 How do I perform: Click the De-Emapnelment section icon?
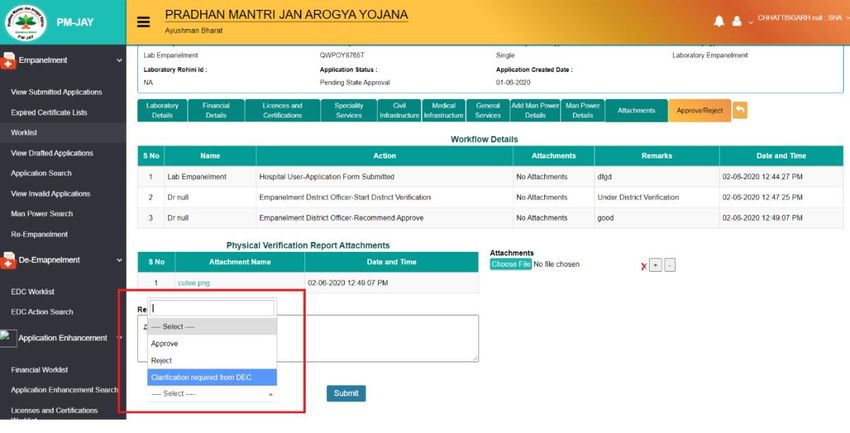coord(8,261)
